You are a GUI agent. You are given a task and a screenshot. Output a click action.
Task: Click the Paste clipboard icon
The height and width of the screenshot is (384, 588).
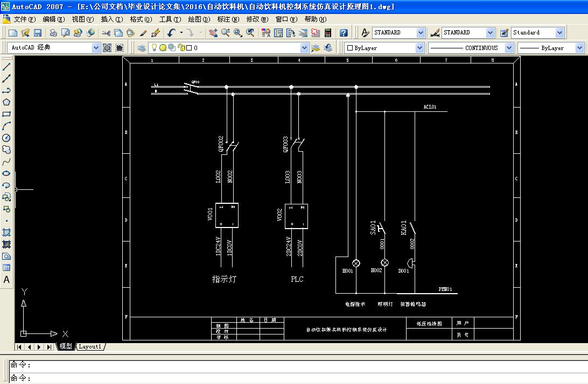click(130, 33)
